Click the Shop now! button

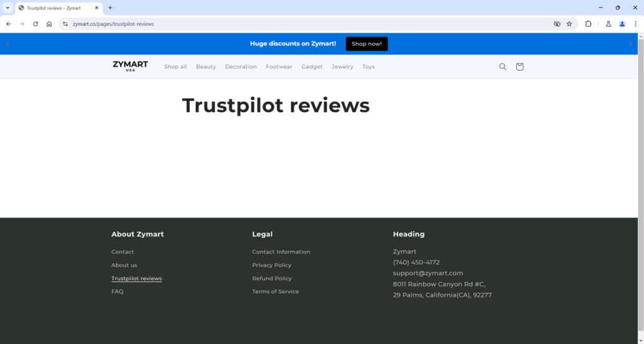click(x=367, y=44)
